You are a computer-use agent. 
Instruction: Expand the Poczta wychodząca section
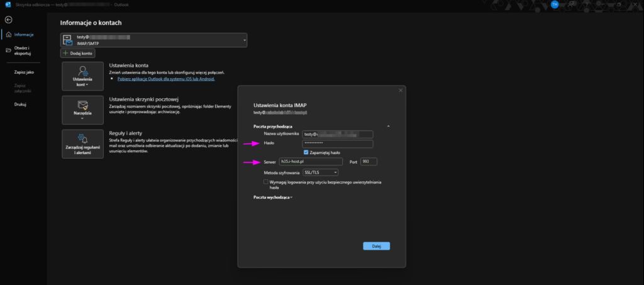pyautogui.click(x=273, y=198)
